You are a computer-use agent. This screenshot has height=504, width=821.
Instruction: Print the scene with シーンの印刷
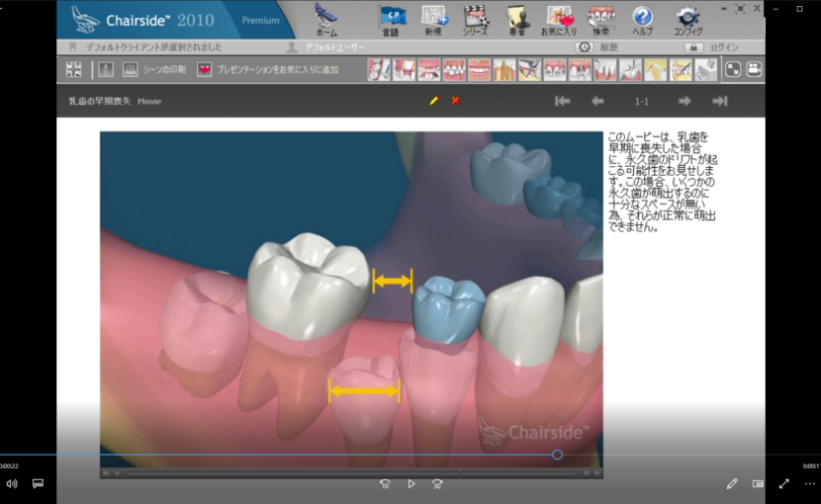point(154,69)
